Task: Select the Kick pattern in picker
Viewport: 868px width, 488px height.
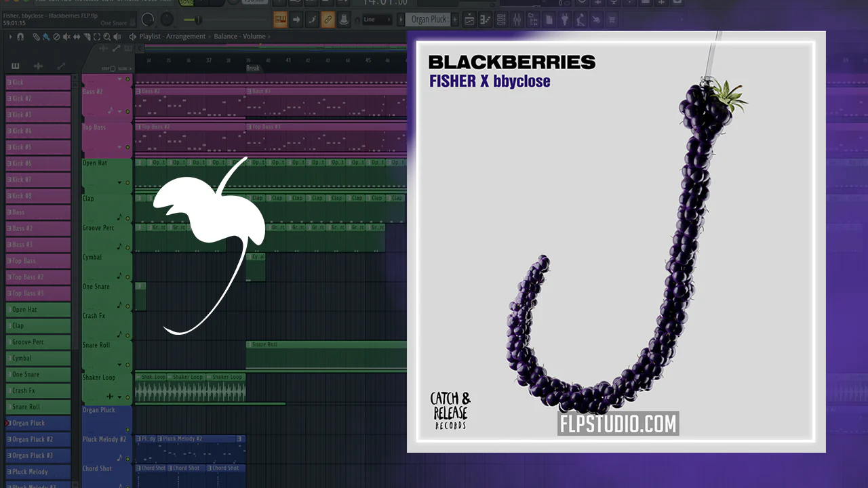Action: coord(38,82)
